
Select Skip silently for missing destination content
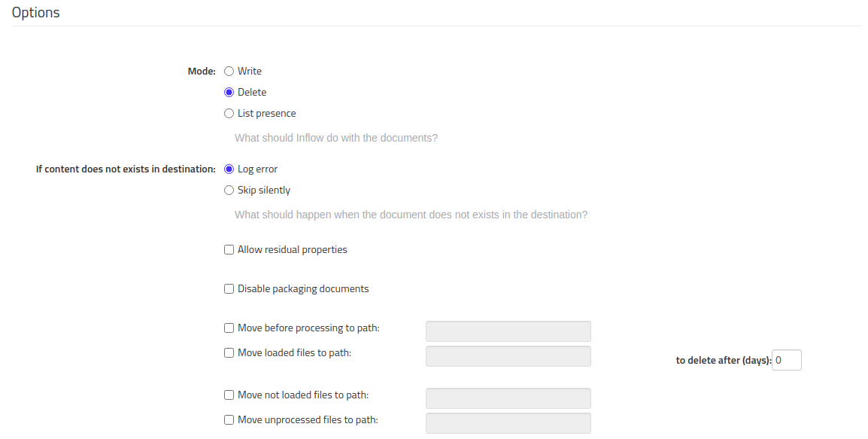pos(229,190)
